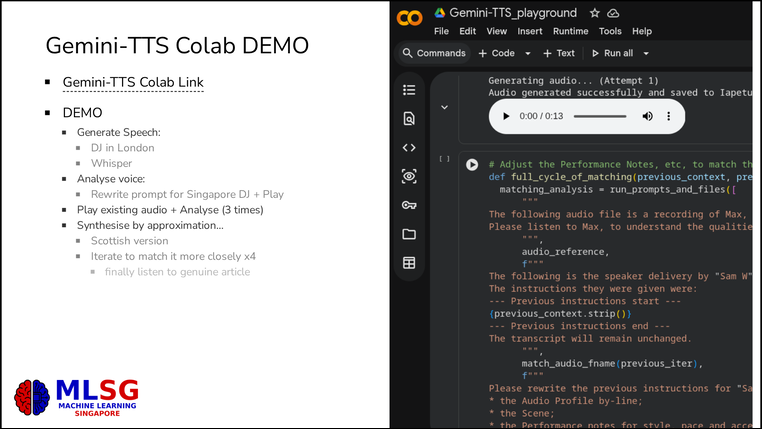
Task: Open audio player more options menu
Action: point(669,116)
